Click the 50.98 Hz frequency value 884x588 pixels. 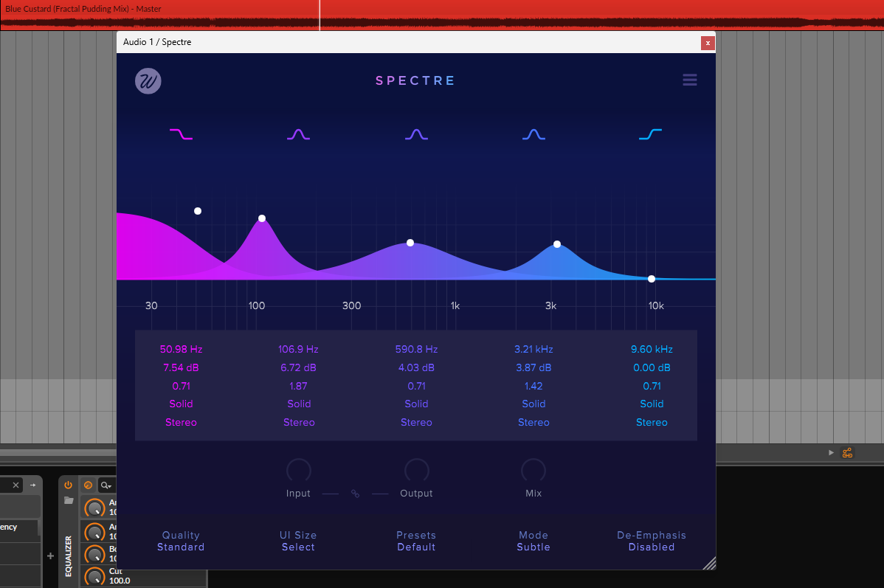click(181, 349)
